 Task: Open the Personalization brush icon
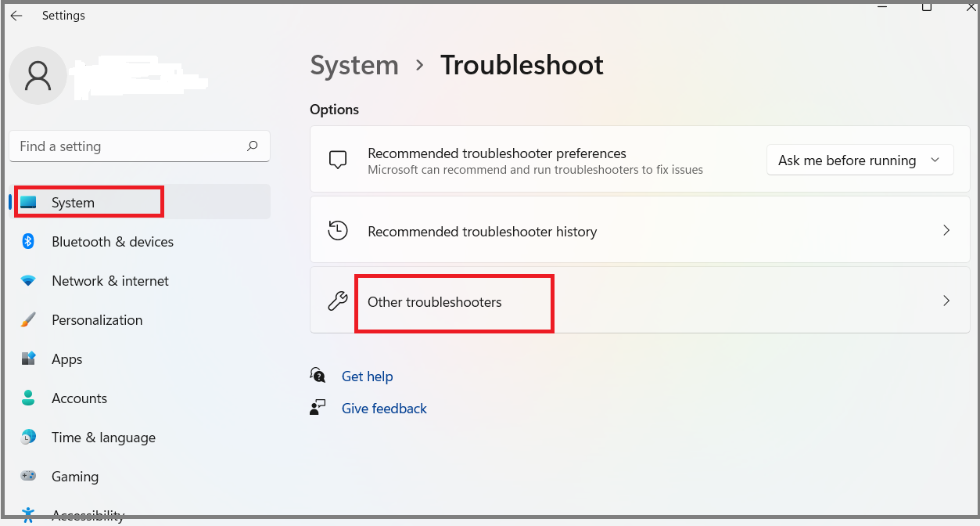pyautogui.click(x=30, y=319)
